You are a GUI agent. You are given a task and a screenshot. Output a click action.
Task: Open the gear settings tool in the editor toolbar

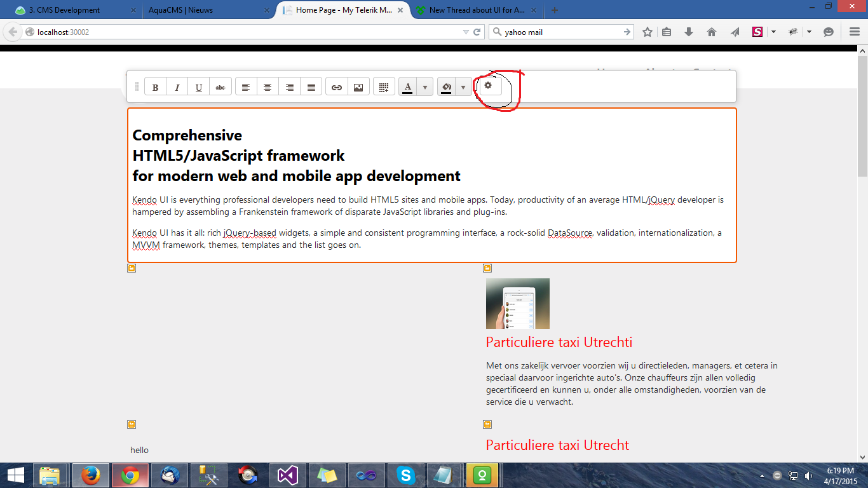click(489, 85)
